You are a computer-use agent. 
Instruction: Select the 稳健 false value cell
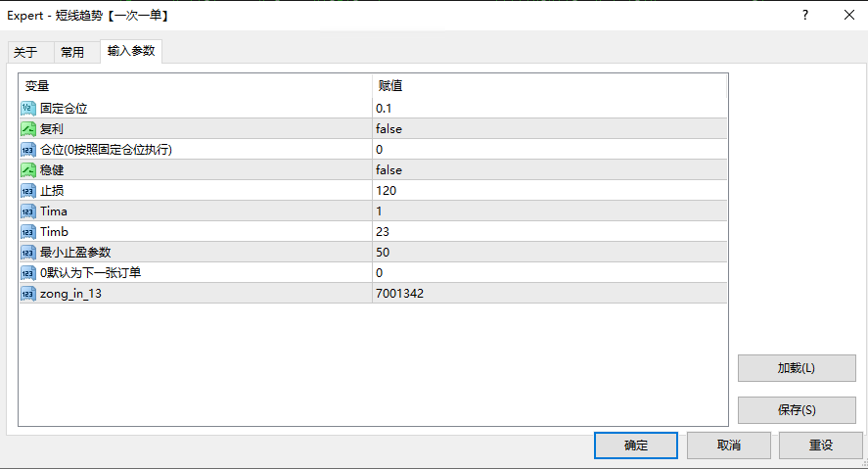point(548,170)
